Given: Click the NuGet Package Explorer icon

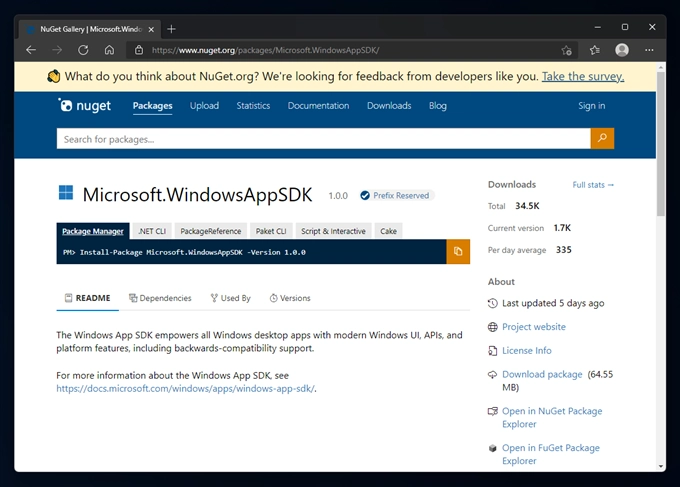Looking at the screenshot, I should coord(492,411).
